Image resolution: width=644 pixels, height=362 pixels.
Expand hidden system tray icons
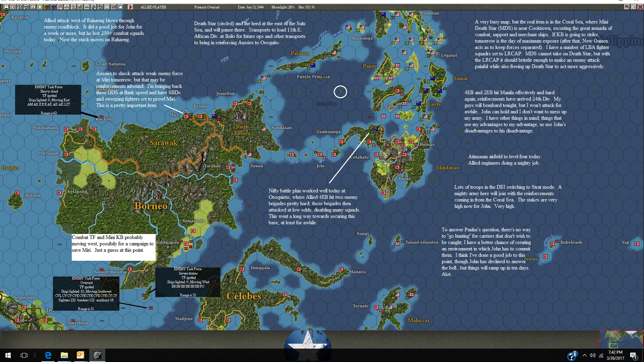585,355
